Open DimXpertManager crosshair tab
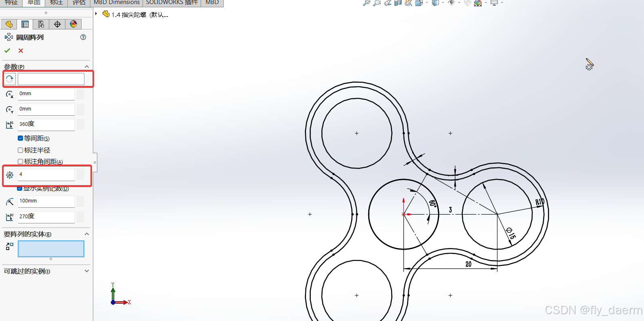 click(57, 24)
